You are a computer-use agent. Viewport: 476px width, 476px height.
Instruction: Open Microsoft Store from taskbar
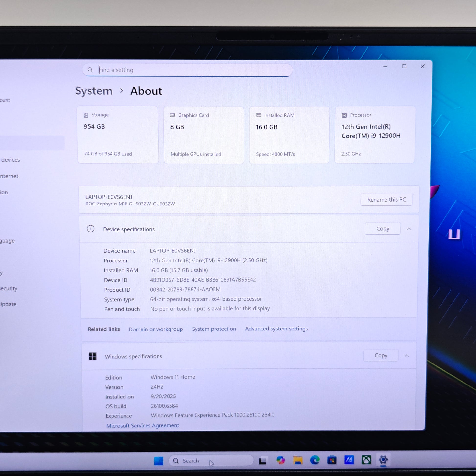332,460
